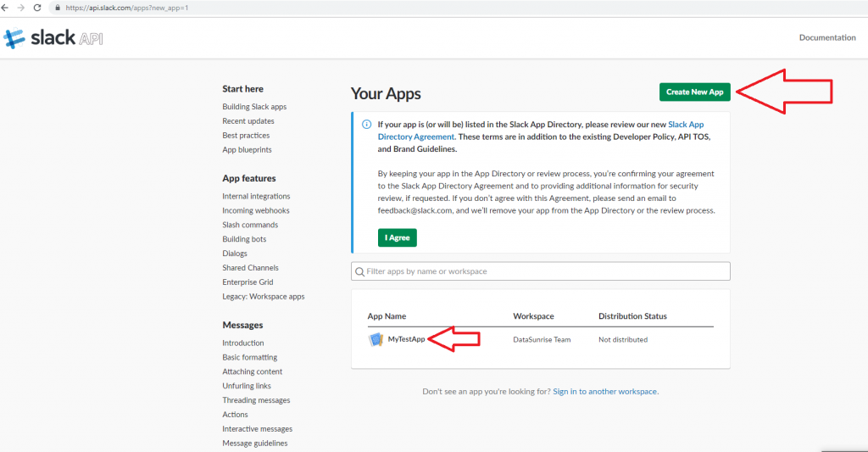Open the Slack App Directory Agreement link

(541, 130)
